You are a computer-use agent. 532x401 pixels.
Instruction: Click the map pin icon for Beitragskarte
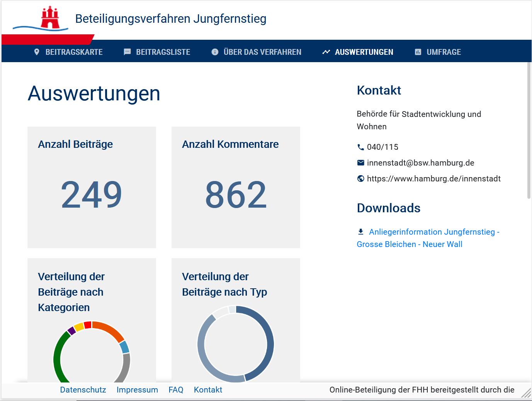37,52
